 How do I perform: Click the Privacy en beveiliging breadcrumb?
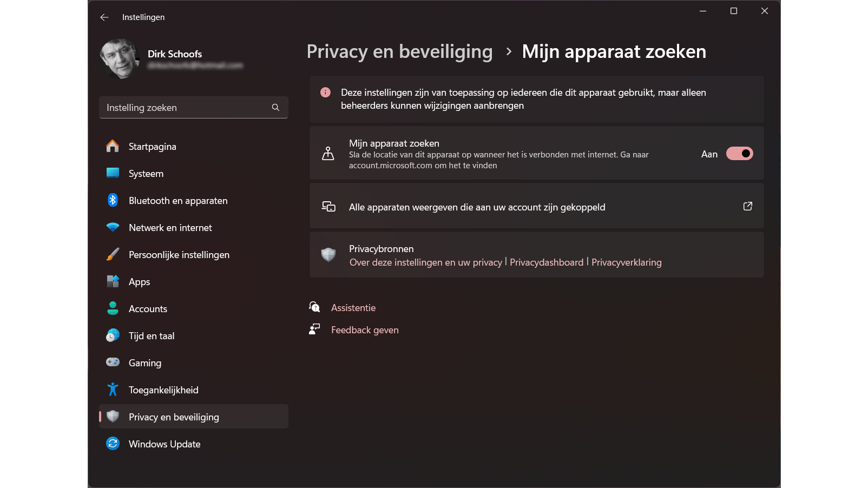tap(399, 51)
